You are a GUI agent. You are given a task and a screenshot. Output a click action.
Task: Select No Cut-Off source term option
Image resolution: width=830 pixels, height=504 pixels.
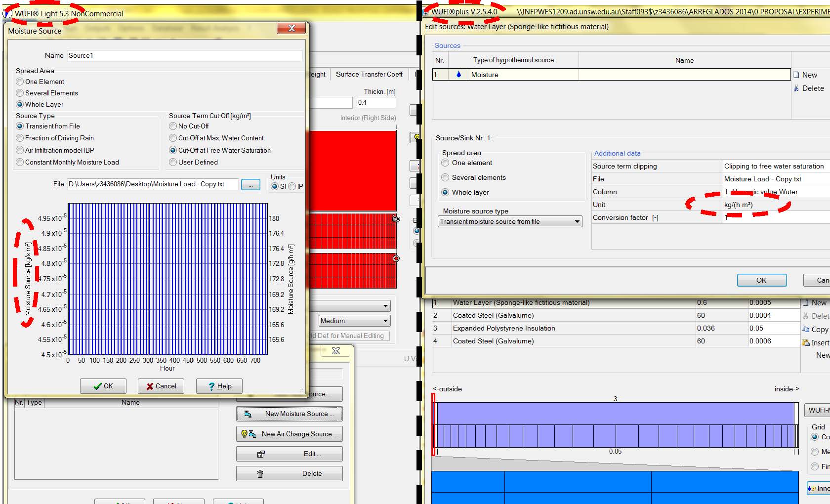click(x=173, y=126)
